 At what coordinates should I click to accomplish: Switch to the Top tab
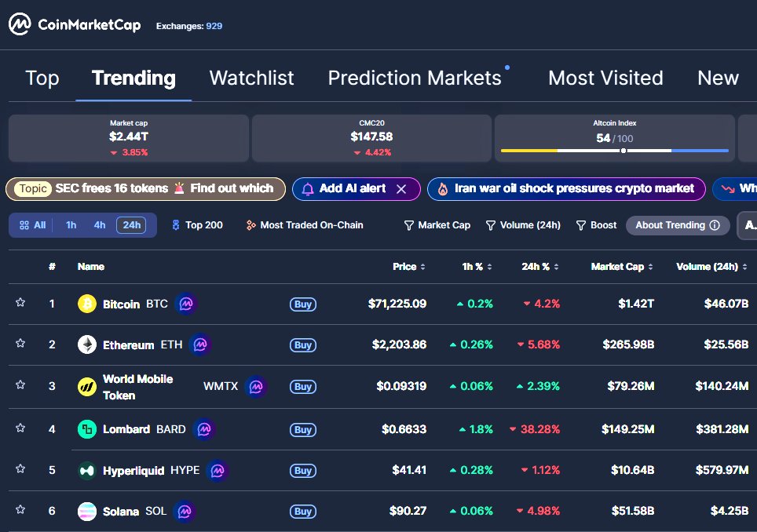(42, 78)
